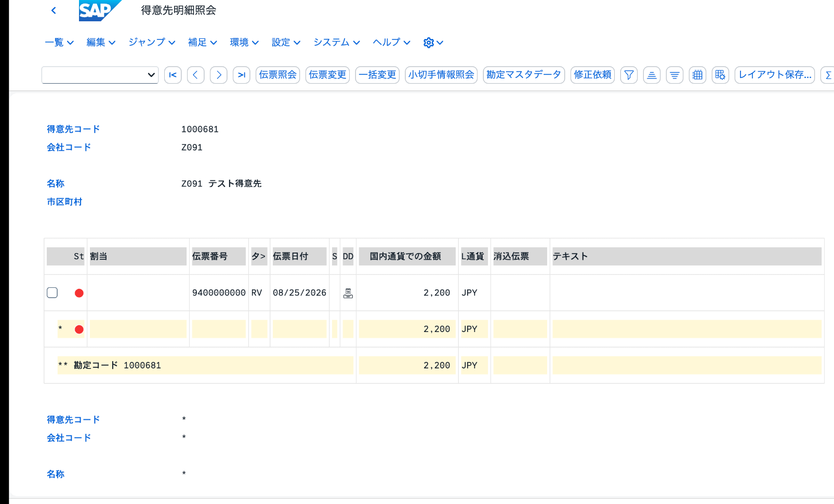Open the ジャンプ menu
Screen dimensions: 834x504
(152, 43)
